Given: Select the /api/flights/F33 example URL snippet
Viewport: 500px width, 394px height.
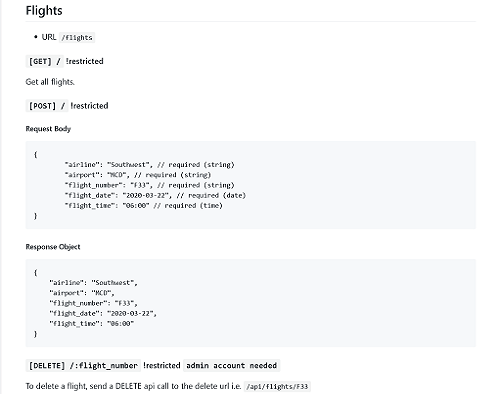Looking at the screenshot, I should (277, 387).
